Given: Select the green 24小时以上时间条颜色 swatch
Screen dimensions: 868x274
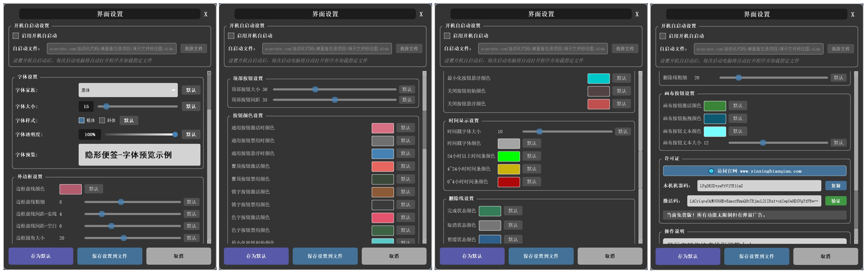Looking at the screenshot, I should point(509,156).
